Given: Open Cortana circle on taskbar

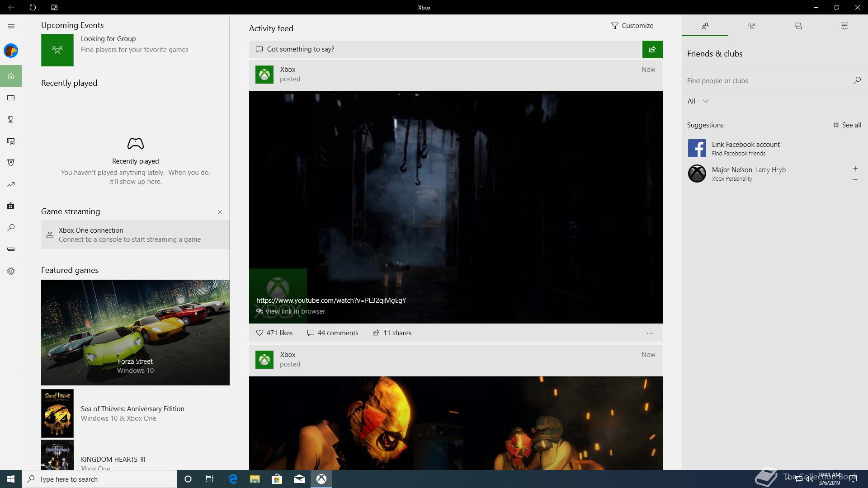Looking at the screenshot, I should click(x=188, y=479).
